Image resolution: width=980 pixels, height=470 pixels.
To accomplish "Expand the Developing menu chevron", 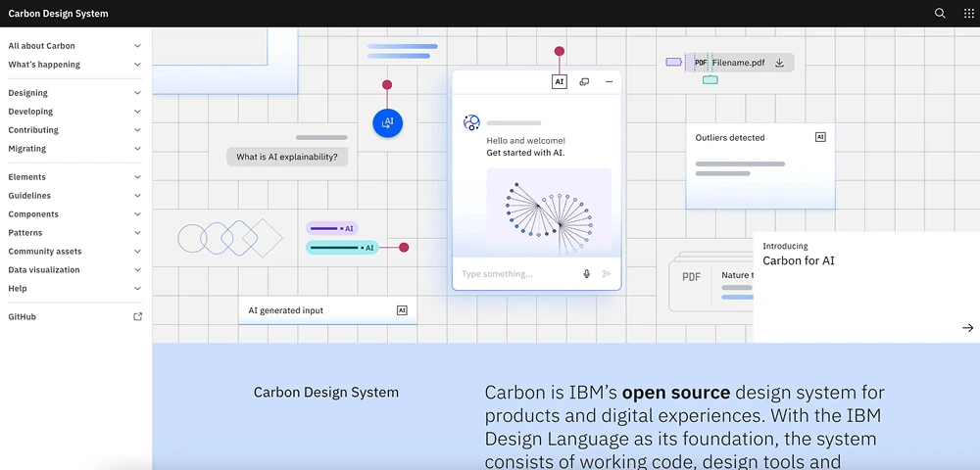I will (137, 112).
